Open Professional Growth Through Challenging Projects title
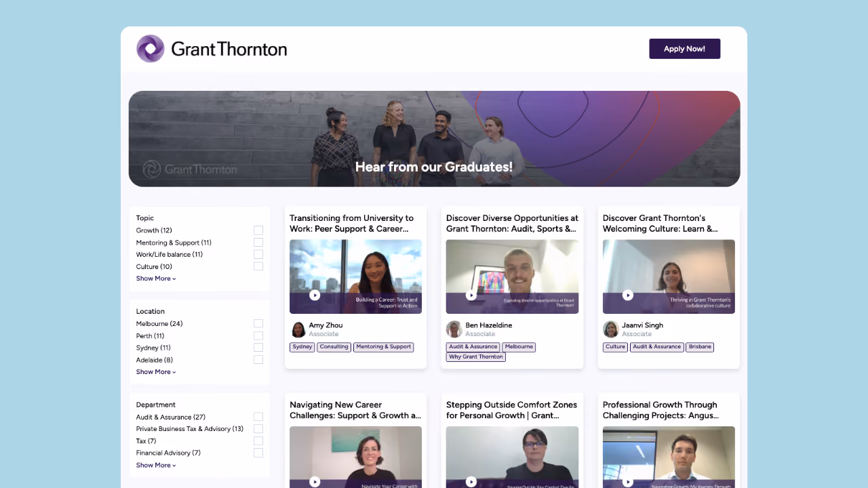 (660, 410)
